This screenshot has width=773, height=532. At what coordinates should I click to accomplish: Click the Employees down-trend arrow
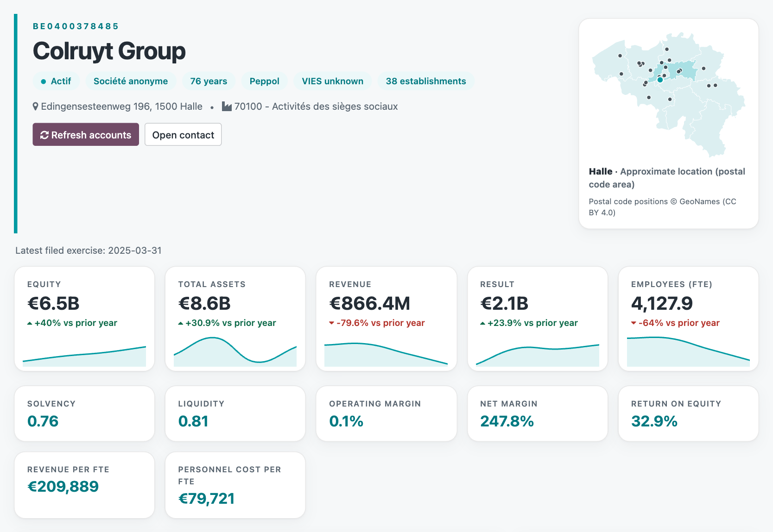[x=634, y=323]
